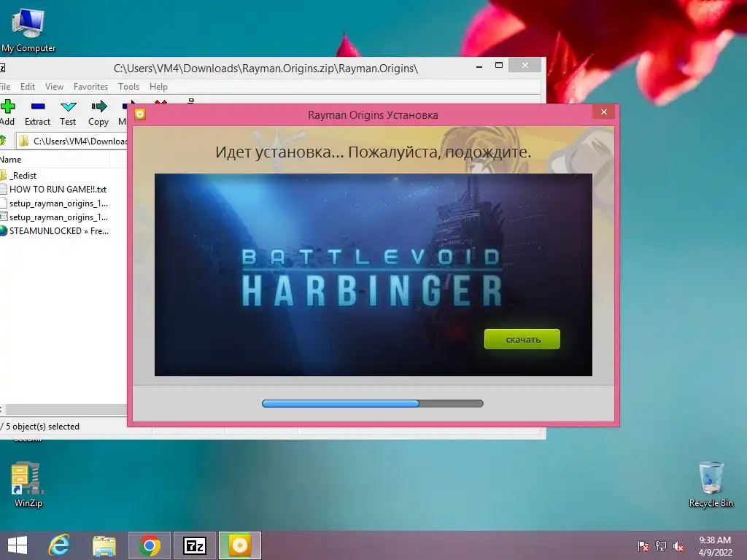Click the green скачать button
Viewport: 747px width, 560px height.
[x=522, y=339]
